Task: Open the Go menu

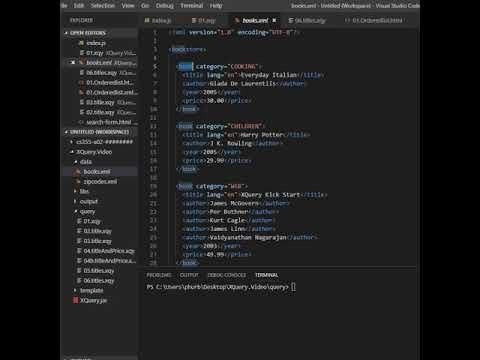Action: (x=145, y=6)
